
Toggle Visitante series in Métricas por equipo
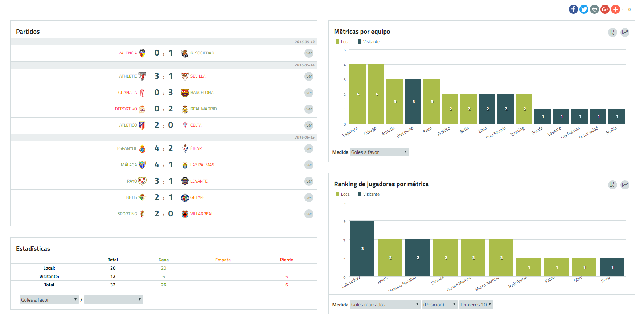point(368,42)
